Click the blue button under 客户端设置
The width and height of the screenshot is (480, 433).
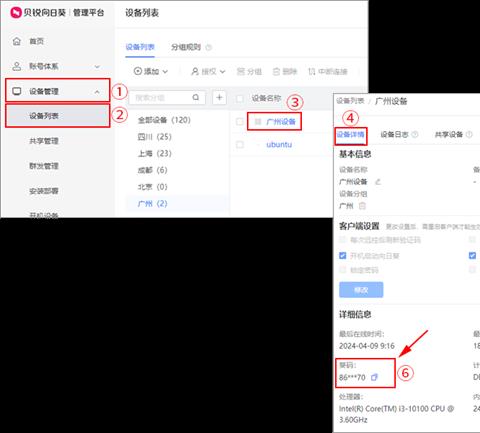(x=361, y=290)
